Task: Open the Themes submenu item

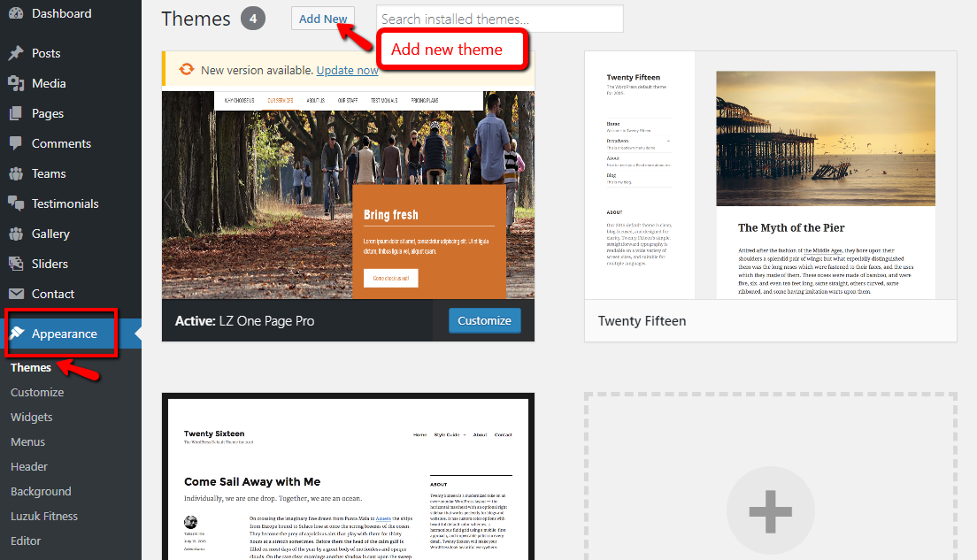Action: (30, 367)
